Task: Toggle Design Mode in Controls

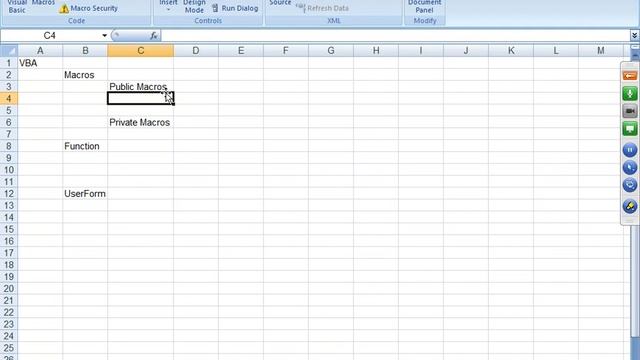Action: 194,7
